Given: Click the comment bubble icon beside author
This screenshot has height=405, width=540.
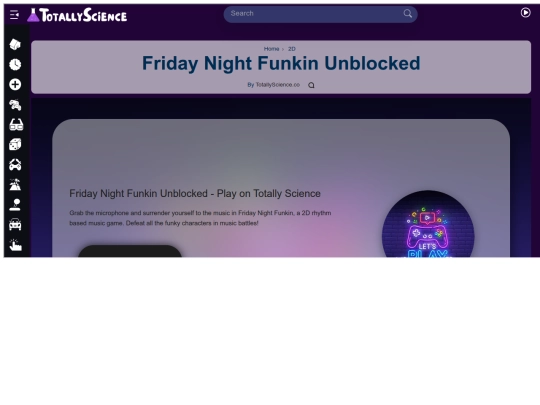Looking at the screenshot, I should (x=311, y=85).
